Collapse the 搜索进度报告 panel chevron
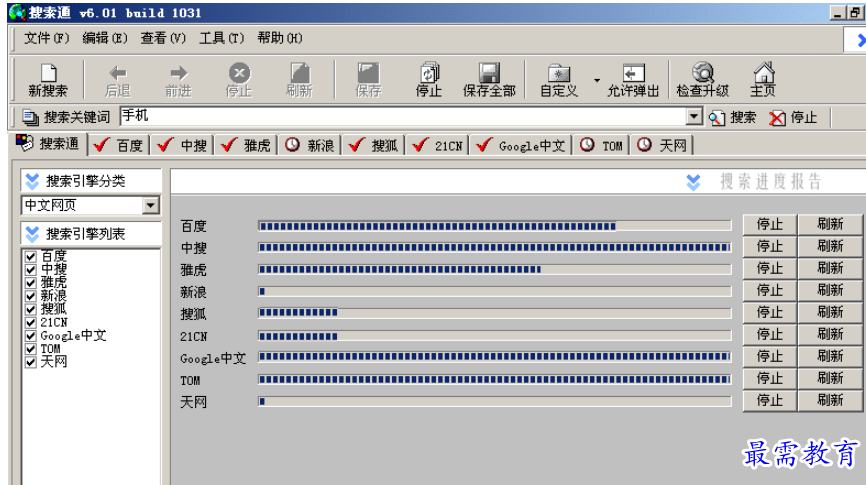This screenshot has width=866, height=485. tap(693, 182)
